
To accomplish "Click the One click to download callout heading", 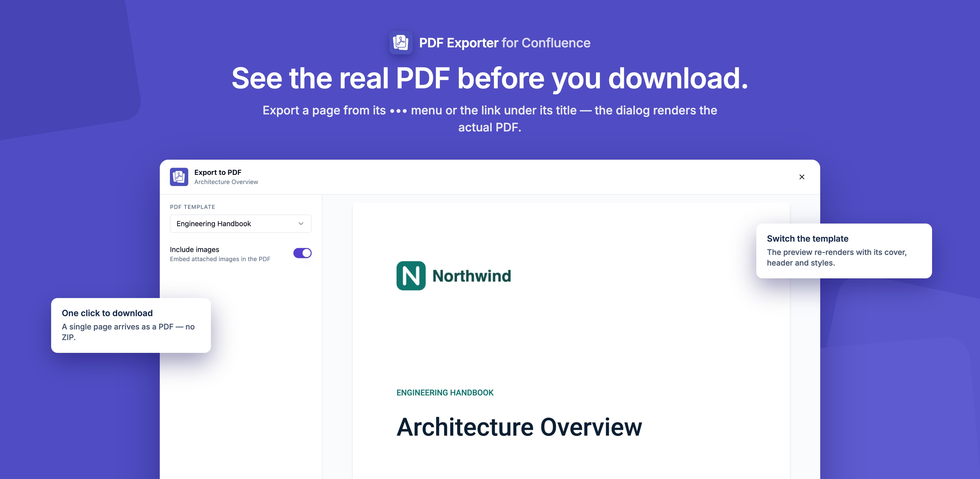I will (x=107, y=313).
